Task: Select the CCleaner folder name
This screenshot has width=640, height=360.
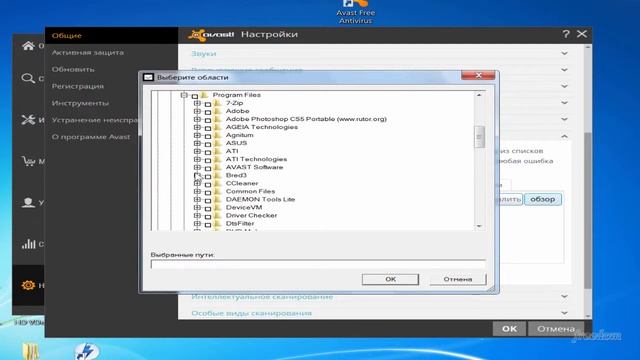Action: click(242, 183)
